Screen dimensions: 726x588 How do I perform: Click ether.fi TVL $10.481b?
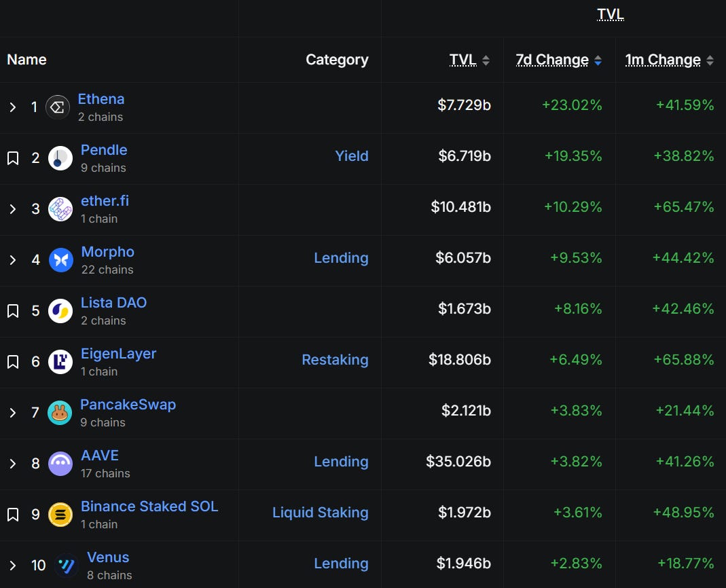pyautogui.click(x=460, y=207)
